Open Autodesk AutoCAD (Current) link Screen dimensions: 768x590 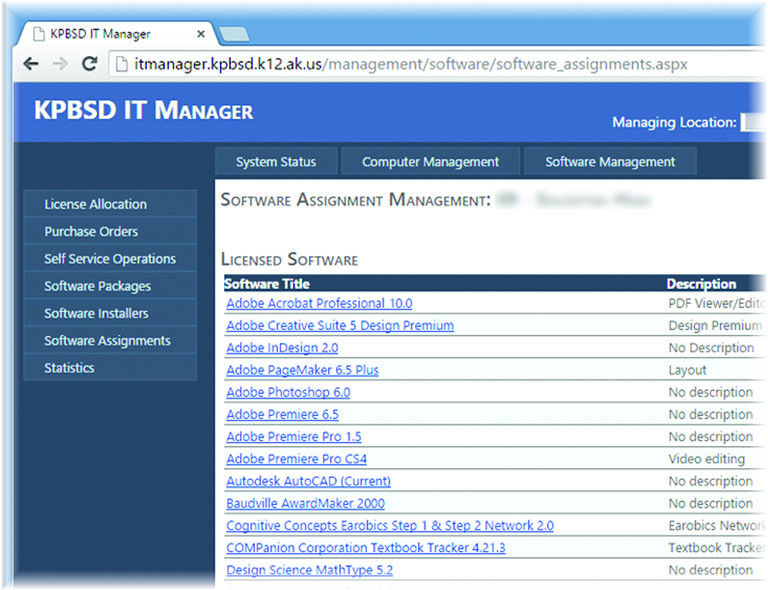[308, 481]
